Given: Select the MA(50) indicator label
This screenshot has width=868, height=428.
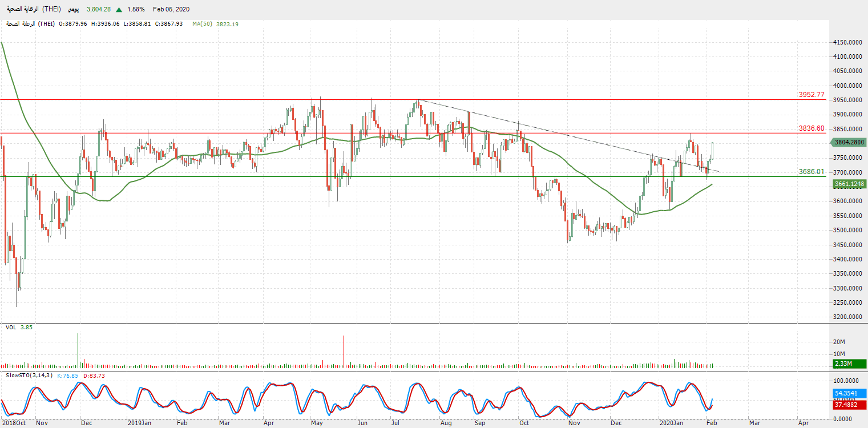Looking at the screenshot, I should (203, 24).
